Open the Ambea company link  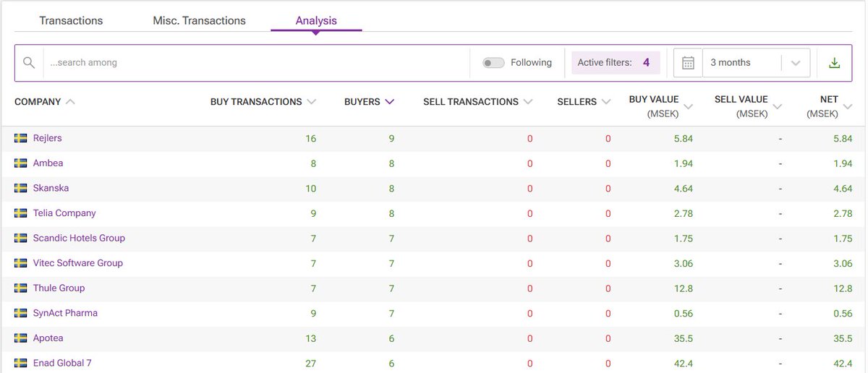click(48, 163)
